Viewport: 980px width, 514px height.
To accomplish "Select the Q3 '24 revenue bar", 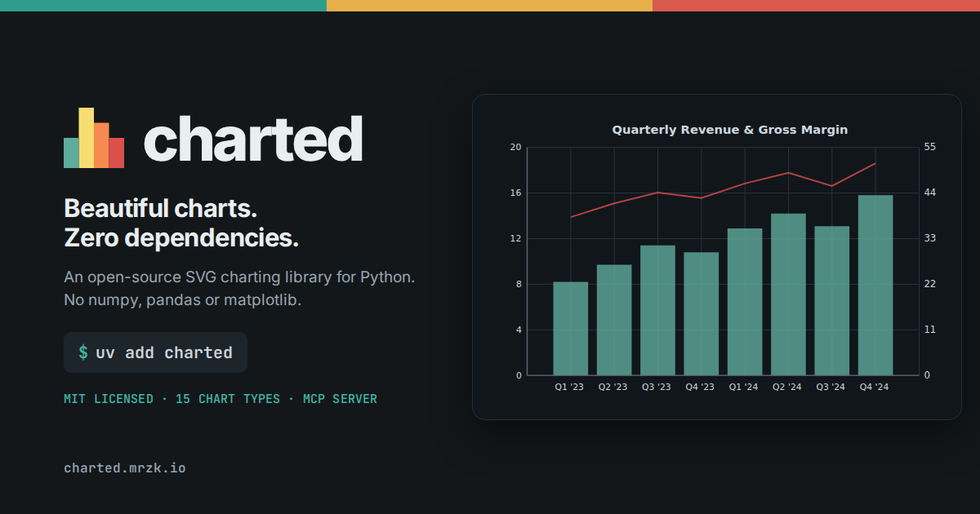I will click(x=832, y=301).
